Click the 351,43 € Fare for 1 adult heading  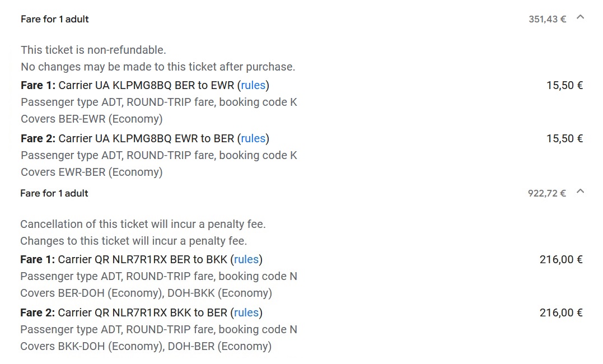[55, 19]
